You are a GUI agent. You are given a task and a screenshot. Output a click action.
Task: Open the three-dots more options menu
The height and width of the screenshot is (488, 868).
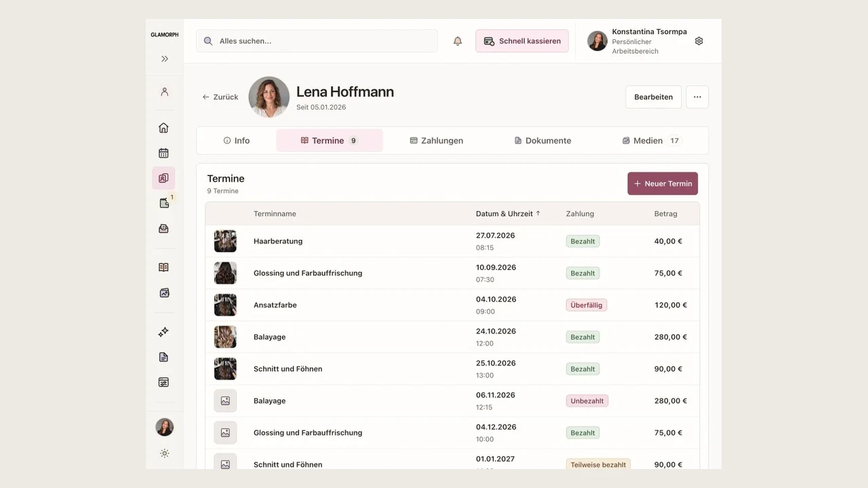[697, 97]
